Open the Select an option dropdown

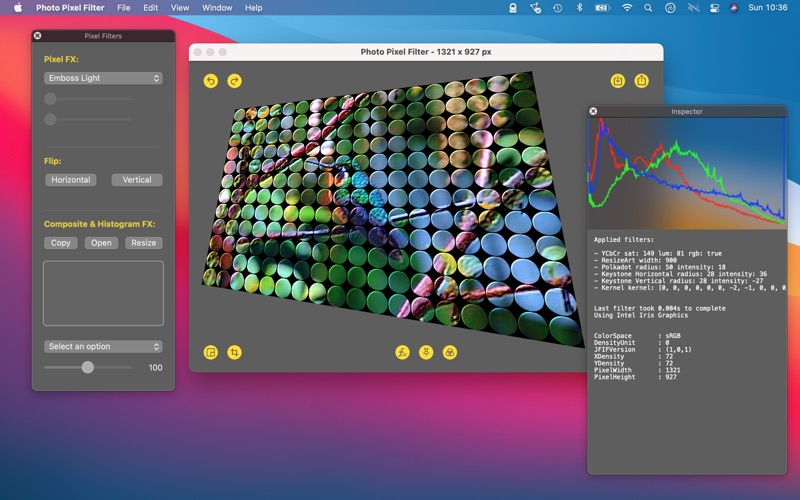103,346
